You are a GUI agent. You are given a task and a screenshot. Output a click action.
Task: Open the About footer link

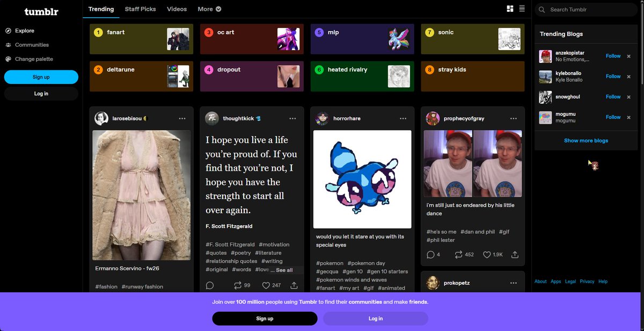(x=540, y=282)
